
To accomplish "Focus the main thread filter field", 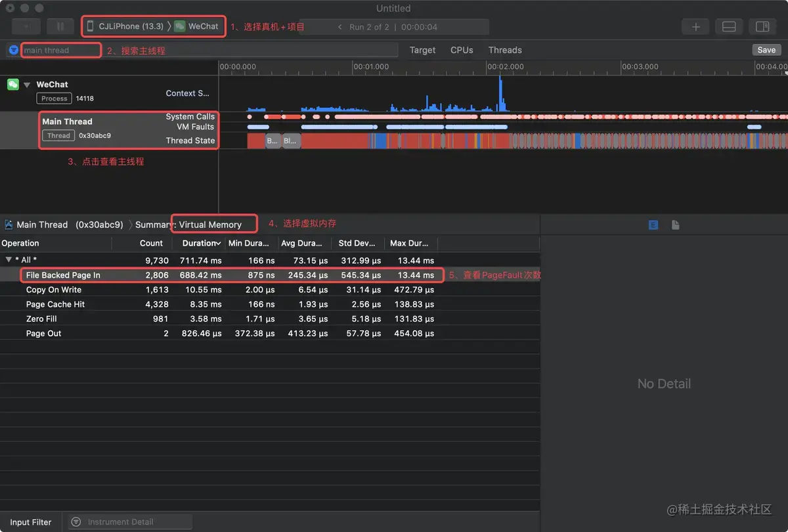I will pyautogui.click(x=209, y=50).
